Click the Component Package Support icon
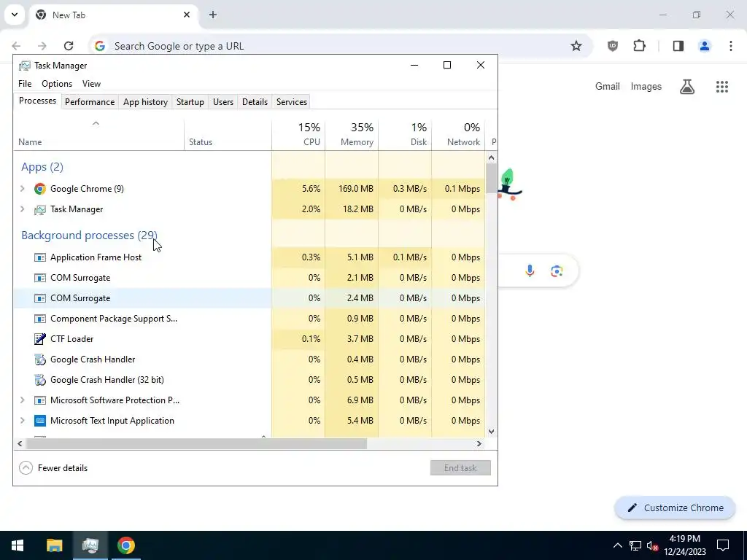The height and width of the screenshot is (560, 747). pyautogui.click(x=40, y=318)
